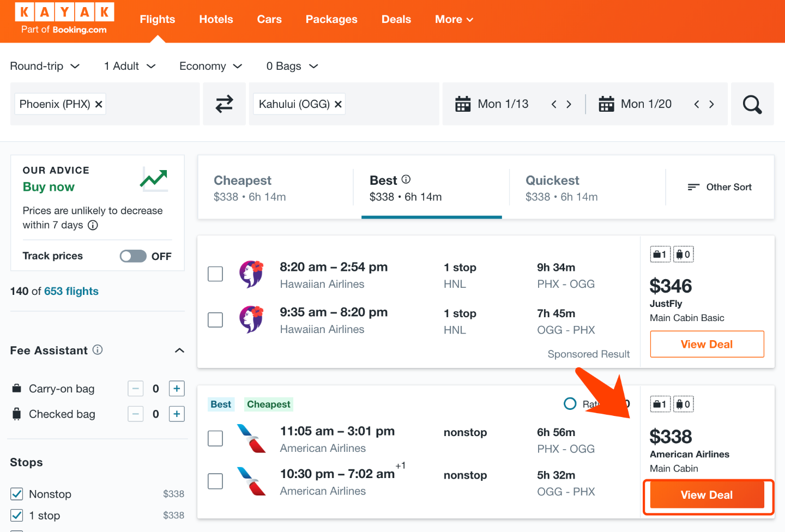
Task: Click the green Cheapest badge
Action: 269,404
